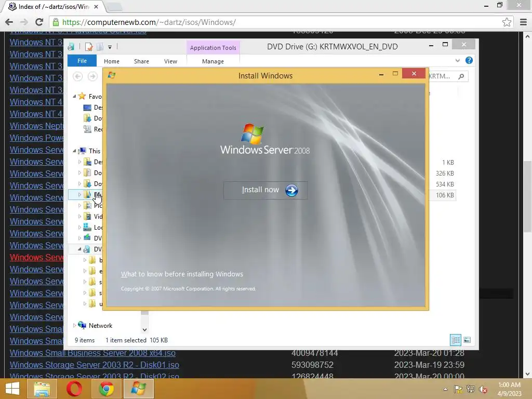Expand the Videos folder node
This screenshot has height=399, width=532.
[79, 216]
